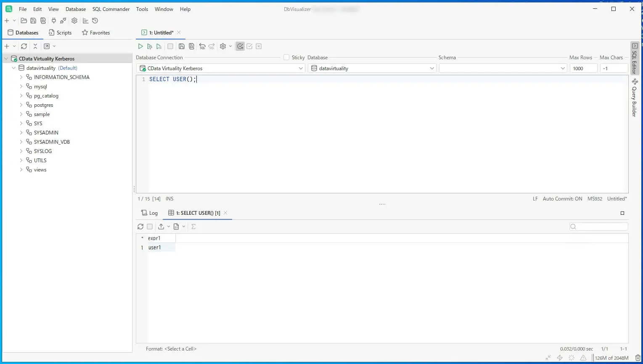Click the Rollback X icon in editor toolbar
This screenshot has height=364, width=643.
click(x=259, y=46)
